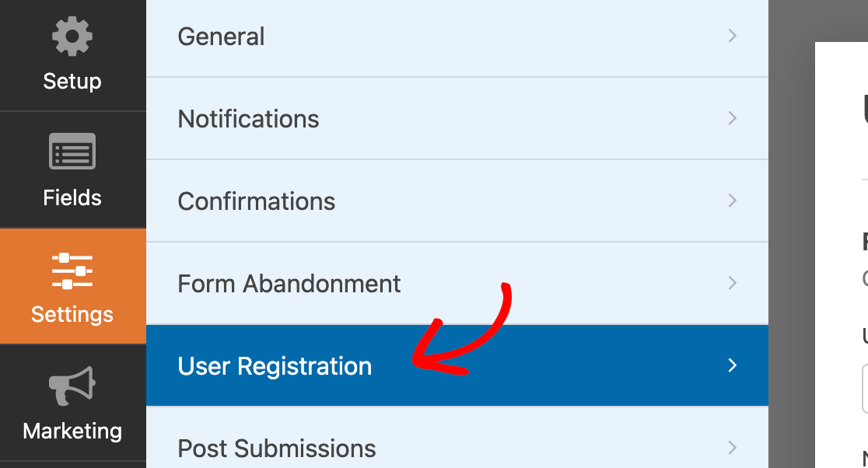The height and width of the screenshot is (468, 868).
Task: Expand the Post Submissions chevron
Action: tap(732, 448)
